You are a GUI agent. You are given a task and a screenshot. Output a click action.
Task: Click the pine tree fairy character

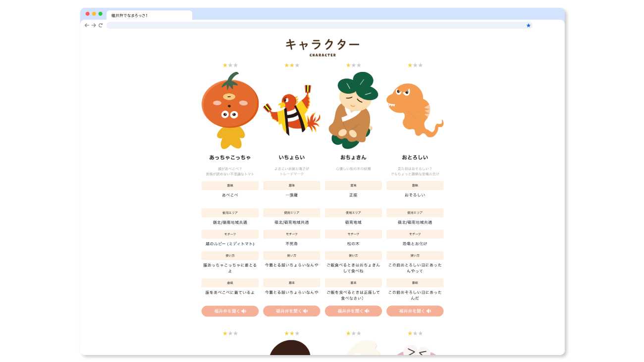(353, 110)
